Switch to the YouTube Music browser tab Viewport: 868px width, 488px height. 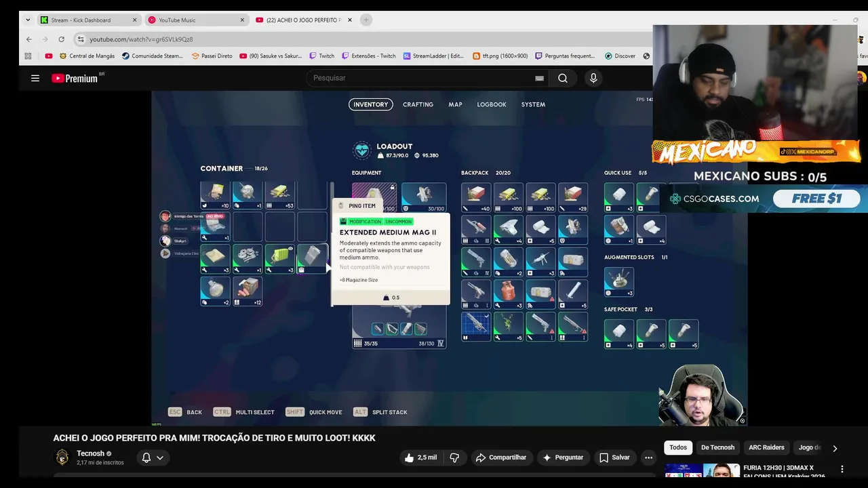click(x=195, y=20)
